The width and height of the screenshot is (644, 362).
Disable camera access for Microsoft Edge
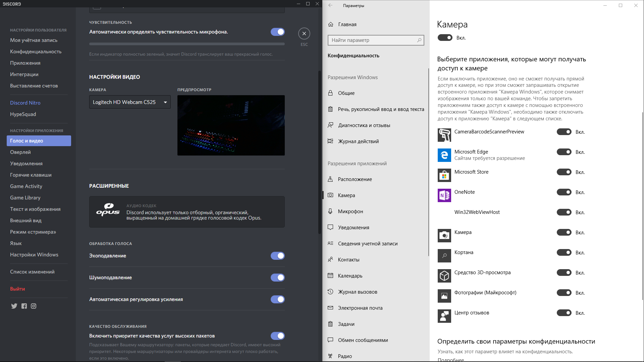[x=564, y=152]
